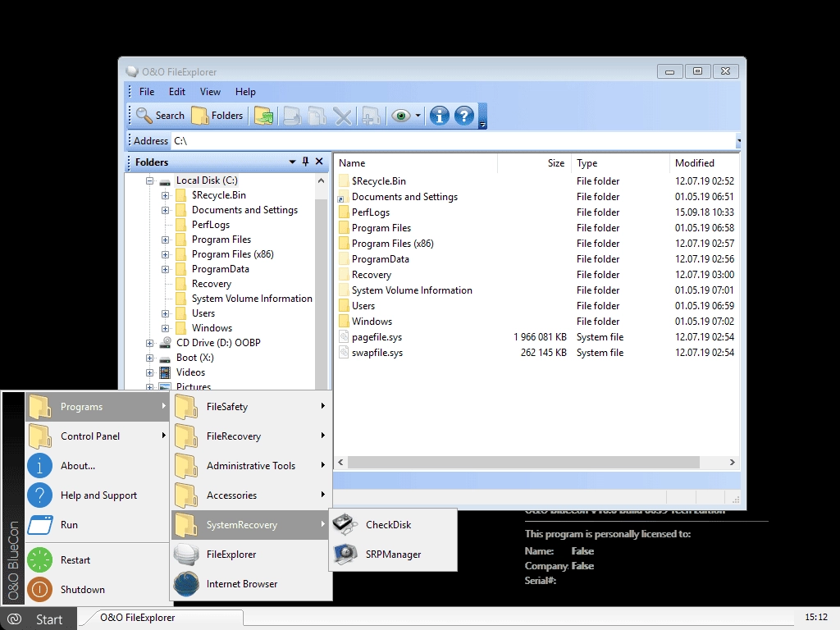
Task: Close the Folders pane
Action: tap(319, 162)
